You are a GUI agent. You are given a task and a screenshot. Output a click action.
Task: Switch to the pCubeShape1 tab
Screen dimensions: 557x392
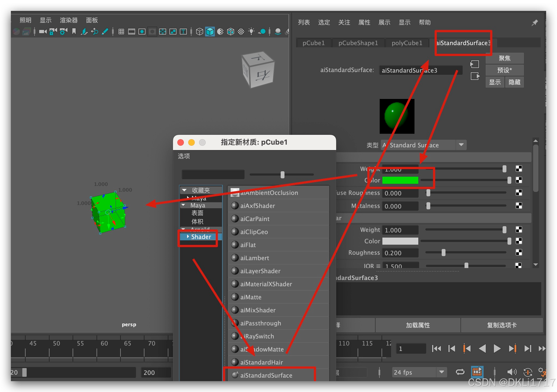click(358, 43)
